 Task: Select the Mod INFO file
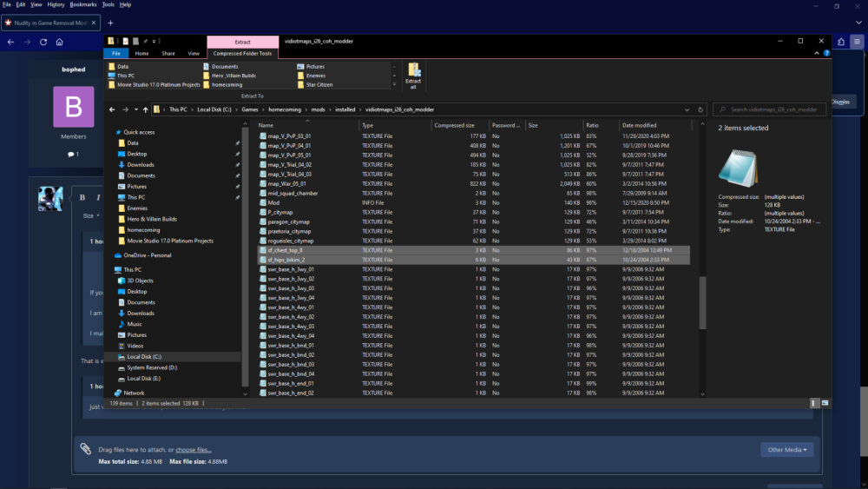pos(273,202)
